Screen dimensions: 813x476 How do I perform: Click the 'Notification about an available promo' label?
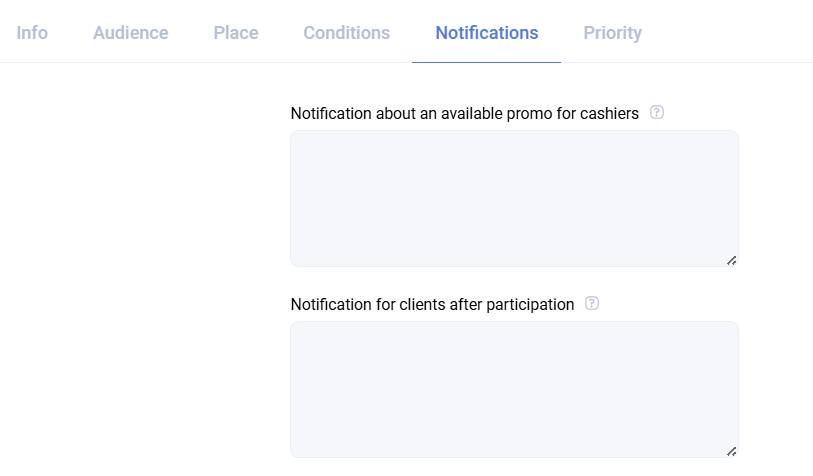(x=464, y=114)
